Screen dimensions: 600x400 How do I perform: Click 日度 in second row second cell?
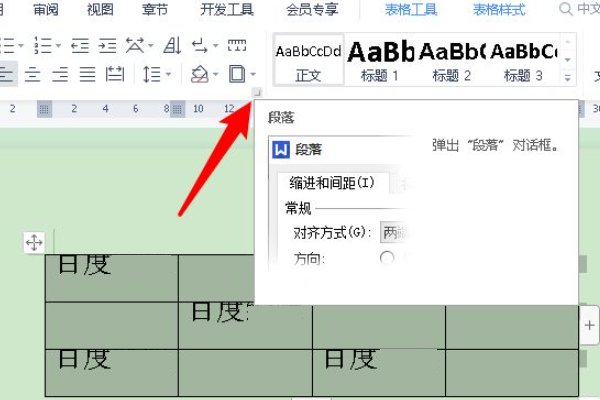pyautogui.click(x=220, y=312)
